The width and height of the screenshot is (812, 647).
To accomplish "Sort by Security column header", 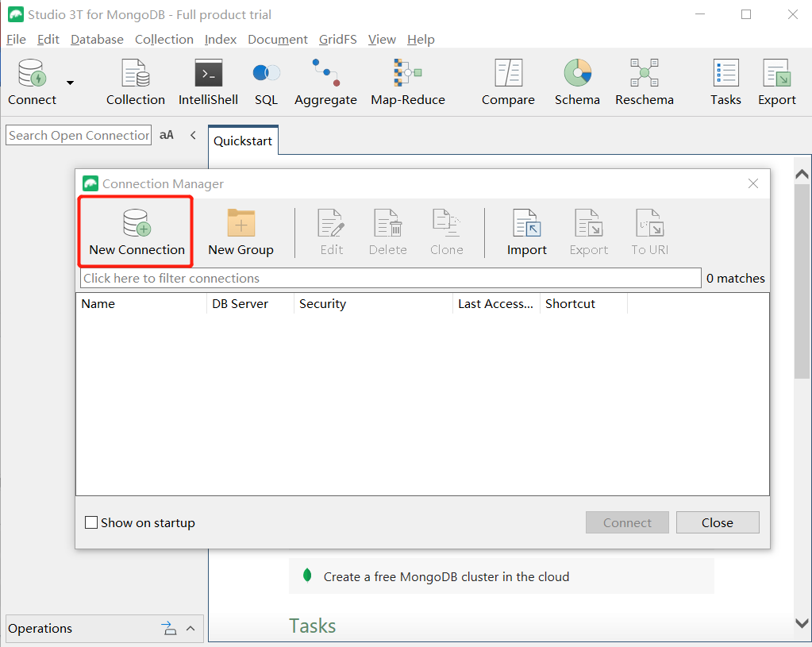I will coord(373,303).
